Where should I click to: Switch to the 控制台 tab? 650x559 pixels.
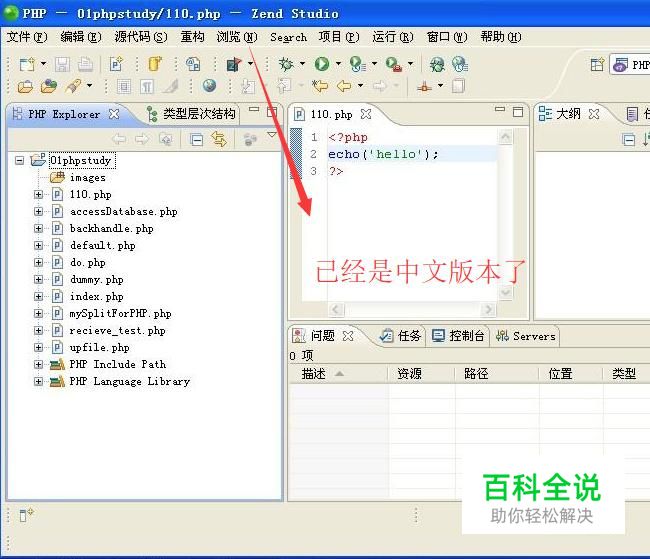(458, 336)
